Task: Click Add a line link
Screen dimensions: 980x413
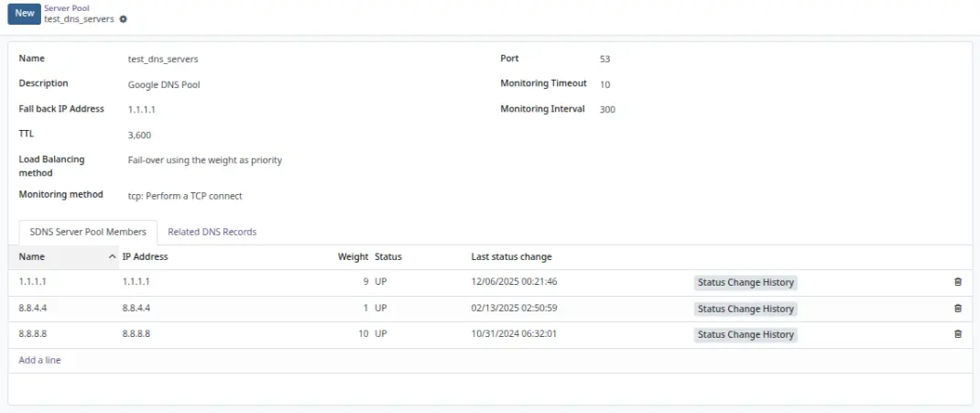Action: pyautogui.click(x=40, y=361)
